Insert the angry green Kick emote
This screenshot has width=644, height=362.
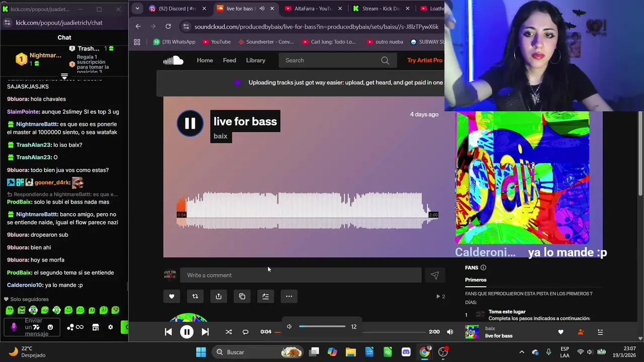[22, 310]
